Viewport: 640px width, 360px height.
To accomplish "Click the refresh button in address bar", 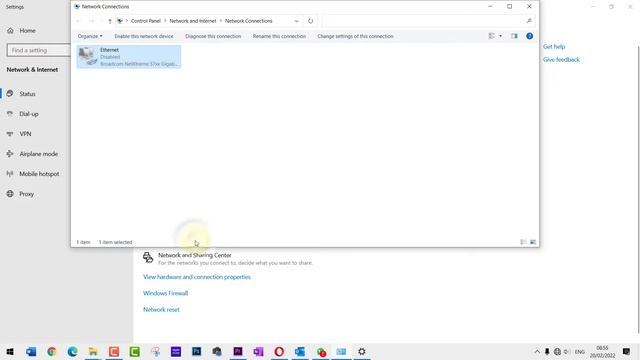I will (x=311, y=21).
